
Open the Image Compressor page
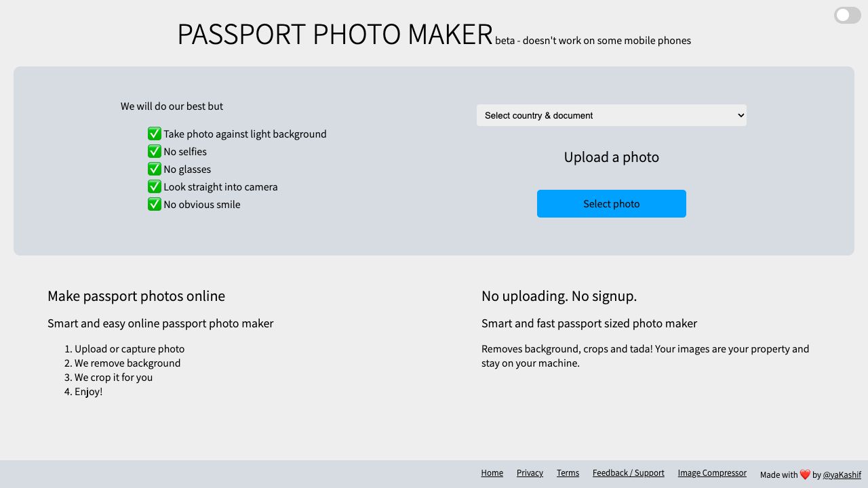click(x=712, y=472)
